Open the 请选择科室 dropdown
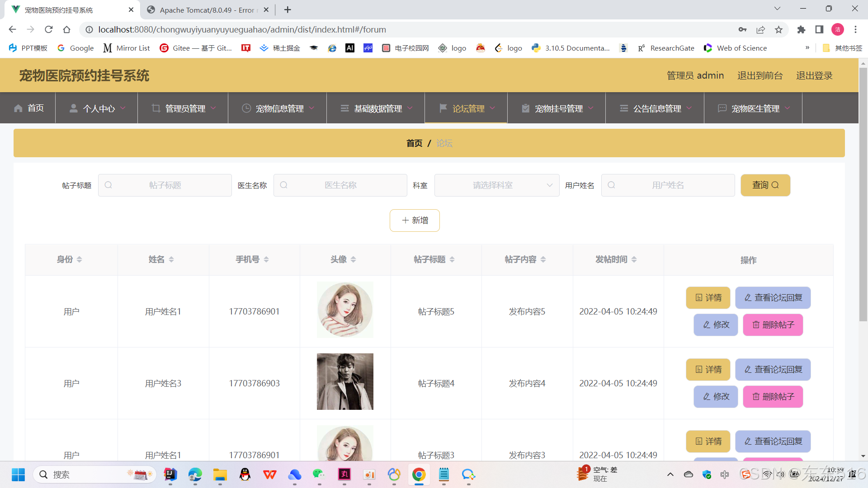Image resolution: width=868 pixels, height=488 pixels. (x=496, y=185)
